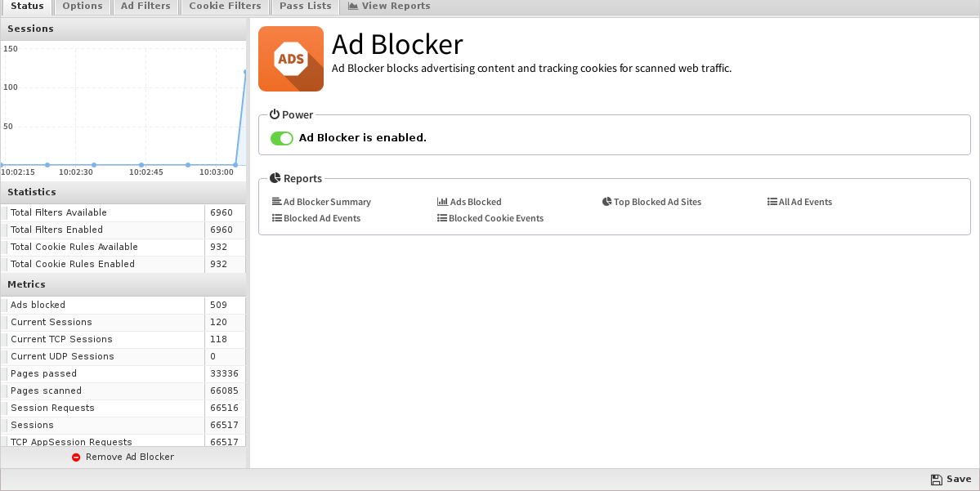
Task: Select the Total Filters Enabled statistics row
Action: click(123, 230)
